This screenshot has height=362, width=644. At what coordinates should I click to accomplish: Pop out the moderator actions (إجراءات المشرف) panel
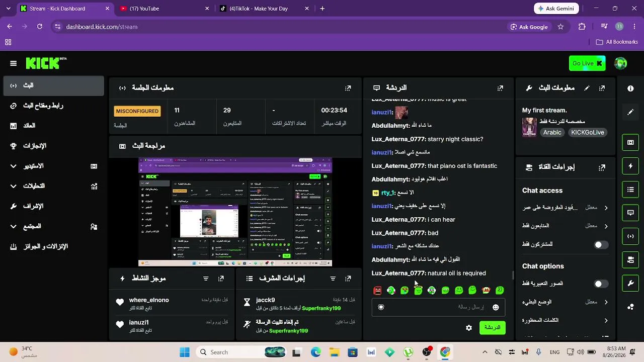tap(348, 279)
